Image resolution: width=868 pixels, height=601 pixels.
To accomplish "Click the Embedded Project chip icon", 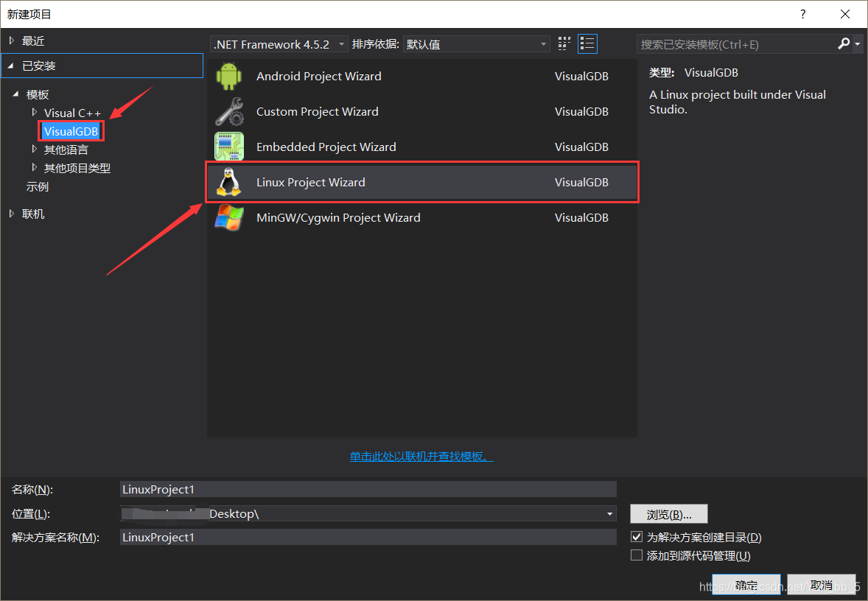I will point(228,147).
